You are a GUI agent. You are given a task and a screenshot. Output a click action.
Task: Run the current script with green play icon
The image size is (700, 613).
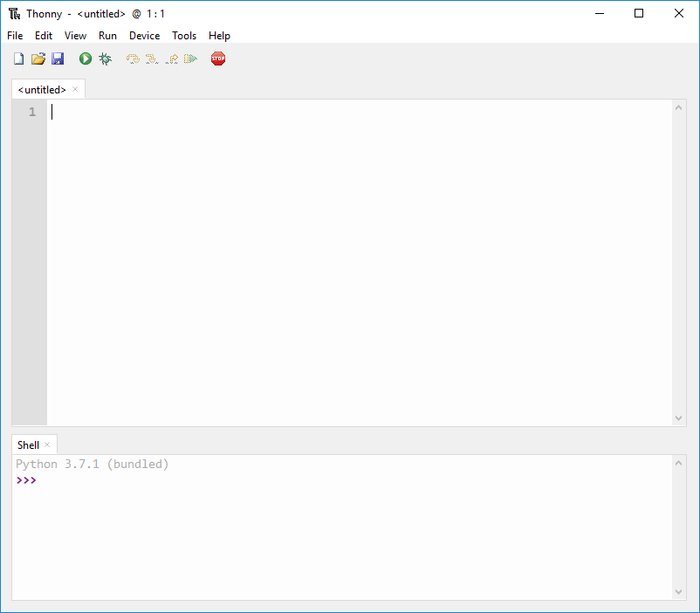pyautogui.click(x=85, y=59)
